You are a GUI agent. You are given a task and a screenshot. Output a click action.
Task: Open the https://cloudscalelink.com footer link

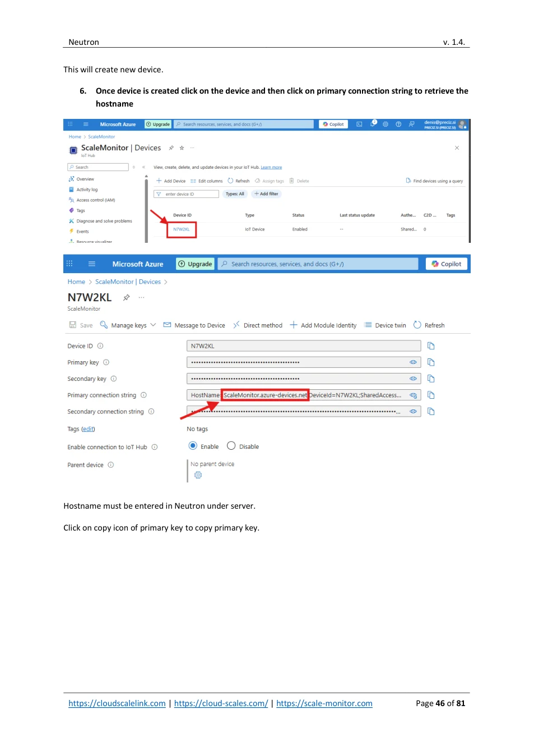117,703
